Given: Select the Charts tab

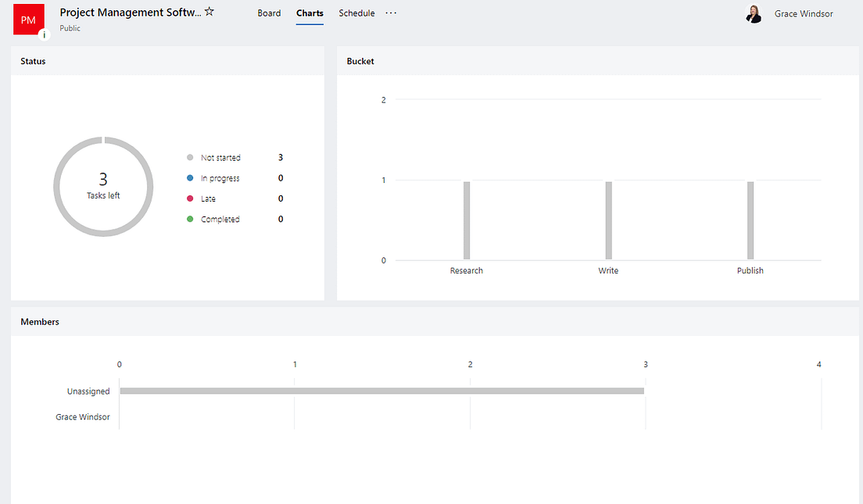Looking at the screenshot, I should 310,13.
